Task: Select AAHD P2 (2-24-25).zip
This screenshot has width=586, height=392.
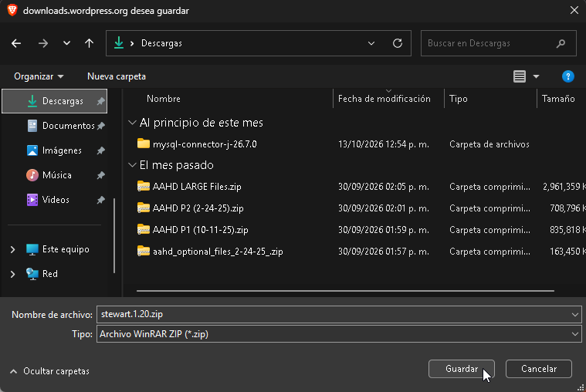Action: 198,208
